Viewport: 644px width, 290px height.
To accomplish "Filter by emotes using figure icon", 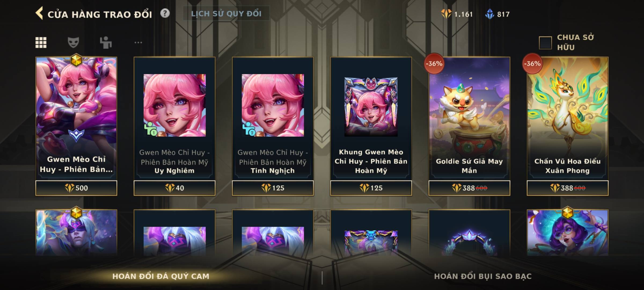I will tap(106, 42).
